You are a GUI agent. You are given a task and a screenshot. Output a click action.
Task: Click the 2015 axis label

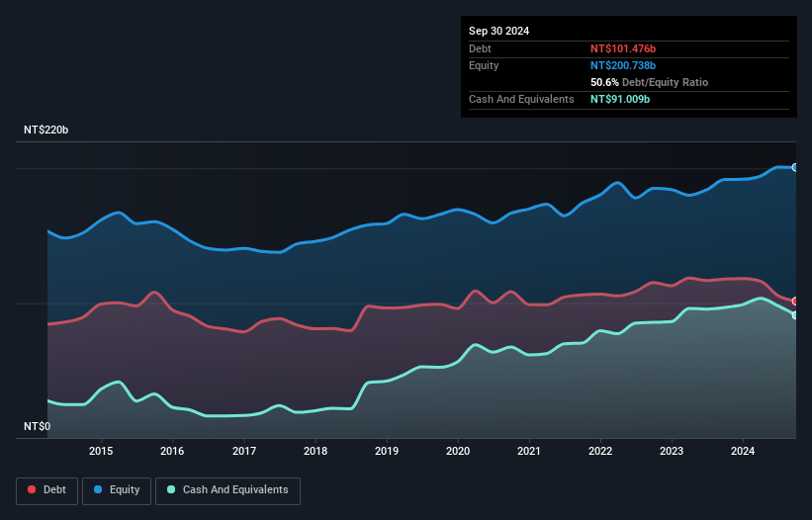101,451
